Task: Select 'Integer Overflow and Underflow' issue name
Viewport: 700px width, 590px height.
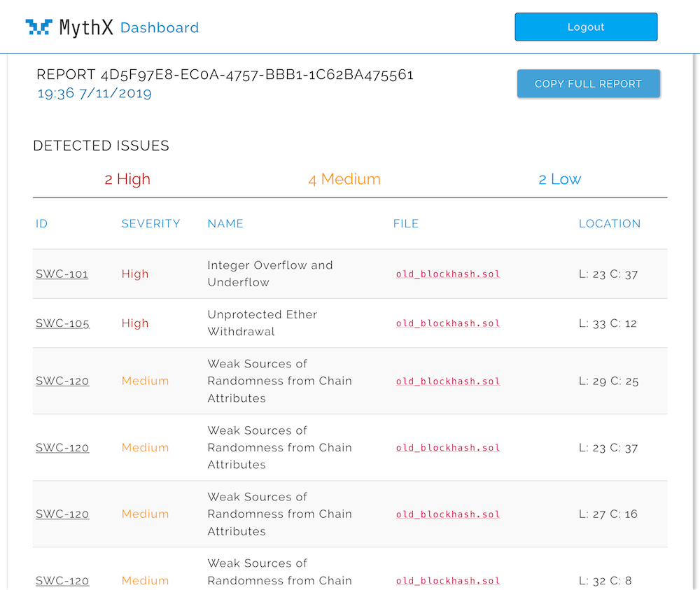Action: click(270, 274)
